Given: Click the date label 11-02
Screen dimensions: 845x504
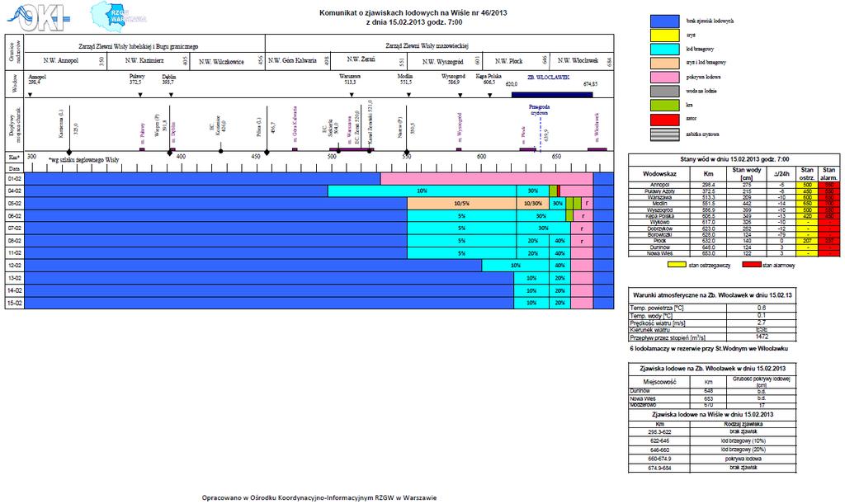Looking at the screenshot, I should pyautogui.click(x=15, y=253).
